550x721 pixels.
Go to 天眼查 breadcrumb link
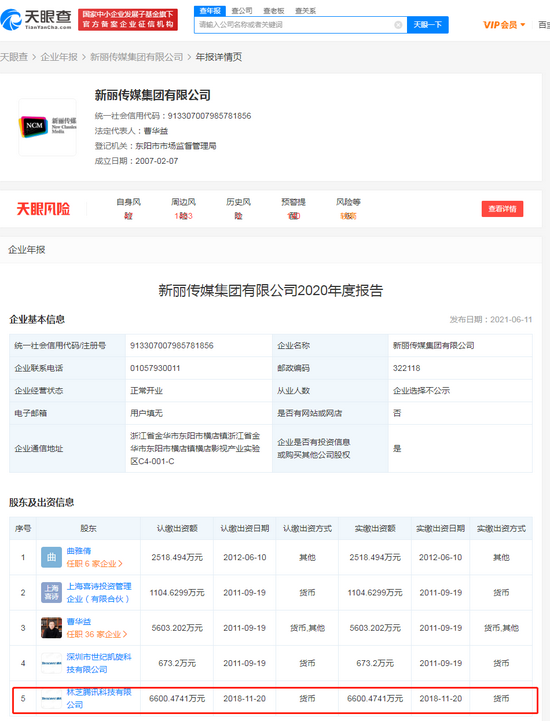click(14, 57)
